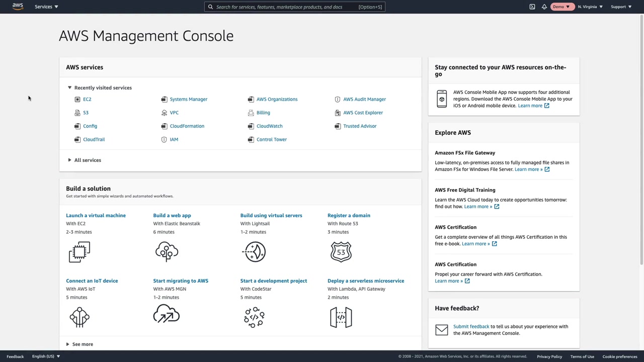
Task: Click the Route 53 shield icon
Action: tap(341, 252)
